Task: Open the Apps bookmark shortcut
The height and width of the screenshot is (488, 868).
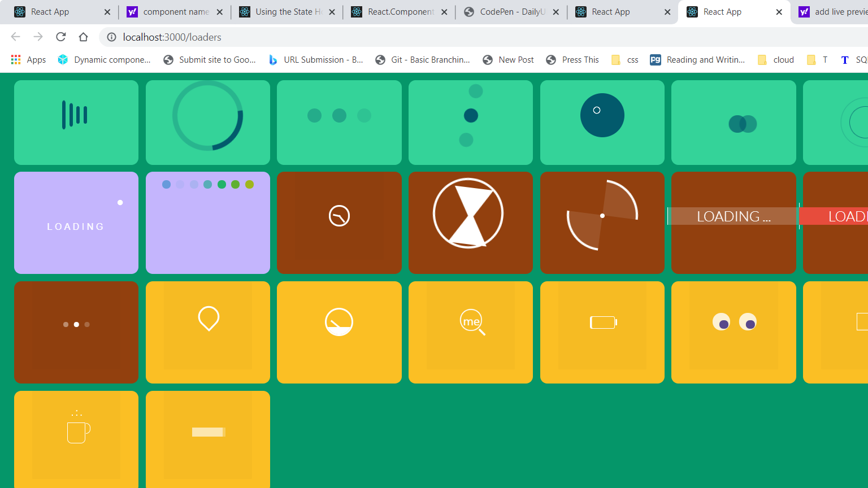Action: [28, 60]
